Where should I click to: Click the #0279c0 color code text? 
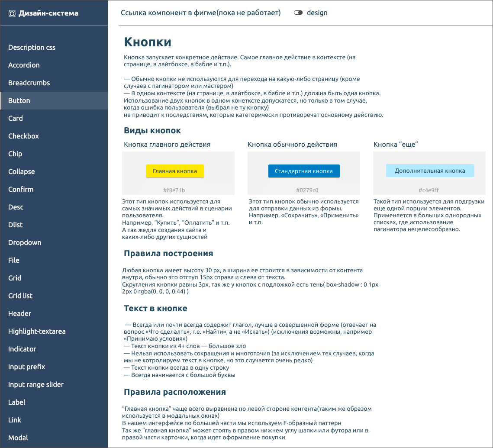[307, 190]
